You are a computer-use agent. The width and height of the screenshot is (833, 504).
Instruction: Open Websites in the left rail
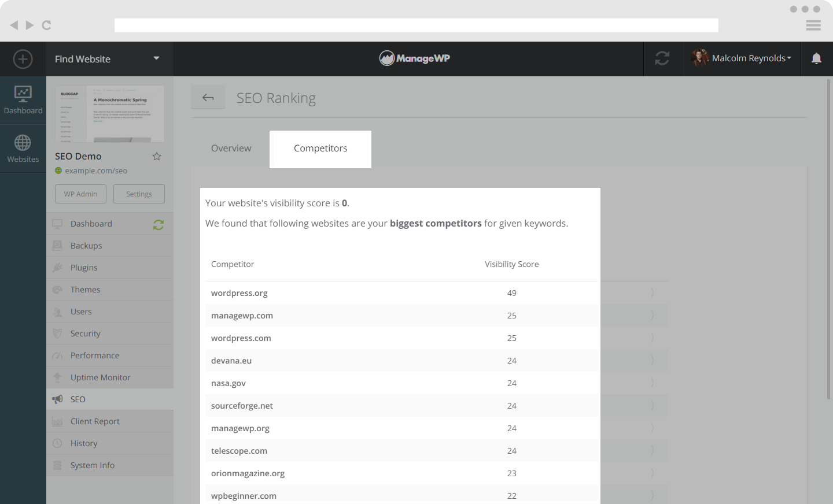click(23, 149)
